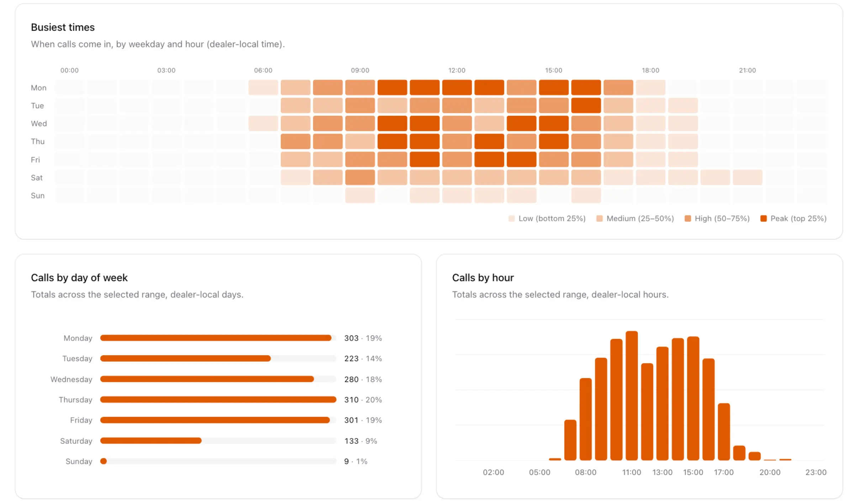The image size is (854, 504).
Task: Click the Saturday bar in day chart
Action: pos(151,441)
